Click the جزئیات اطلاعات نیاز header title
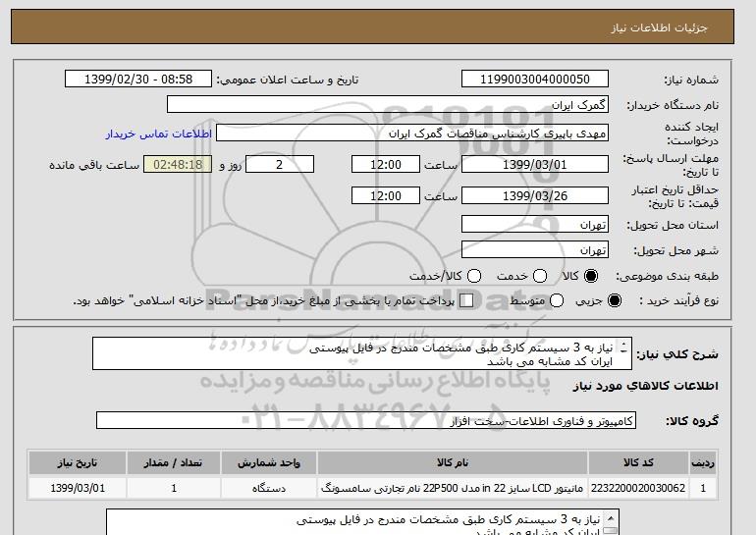 click(660, 27)
